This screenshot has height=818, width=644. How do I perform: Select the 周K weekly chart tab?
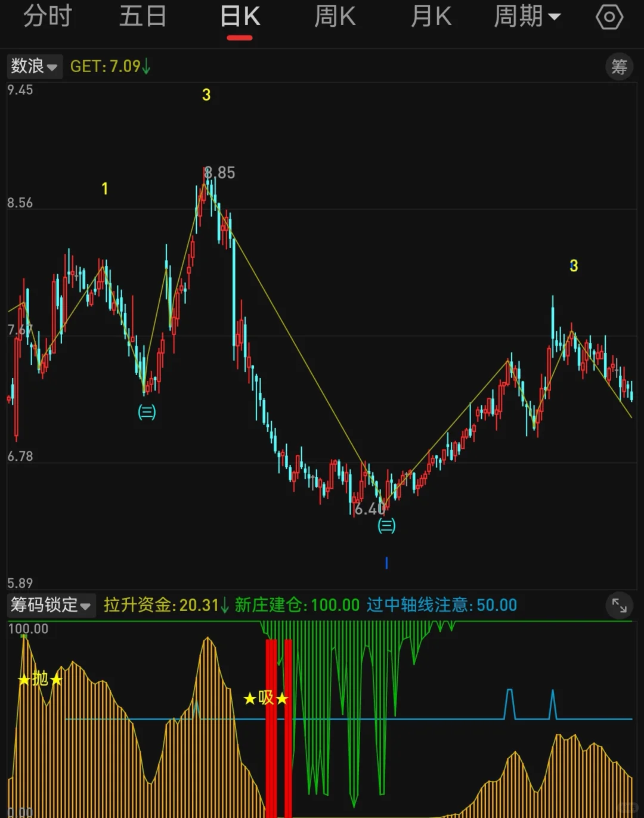335,16
